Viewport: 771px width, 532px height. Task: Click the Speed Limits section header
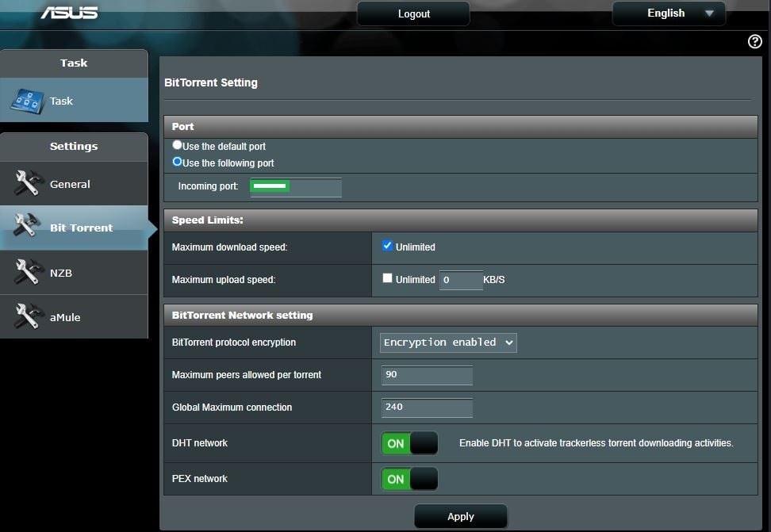pos(461,220)
